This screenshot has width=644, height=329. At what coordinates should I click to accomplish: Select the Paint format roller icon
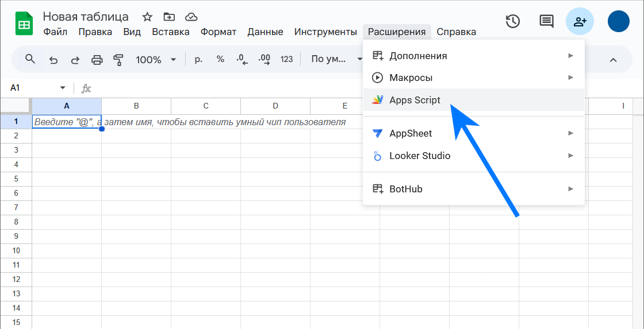[x=118, y=60]
